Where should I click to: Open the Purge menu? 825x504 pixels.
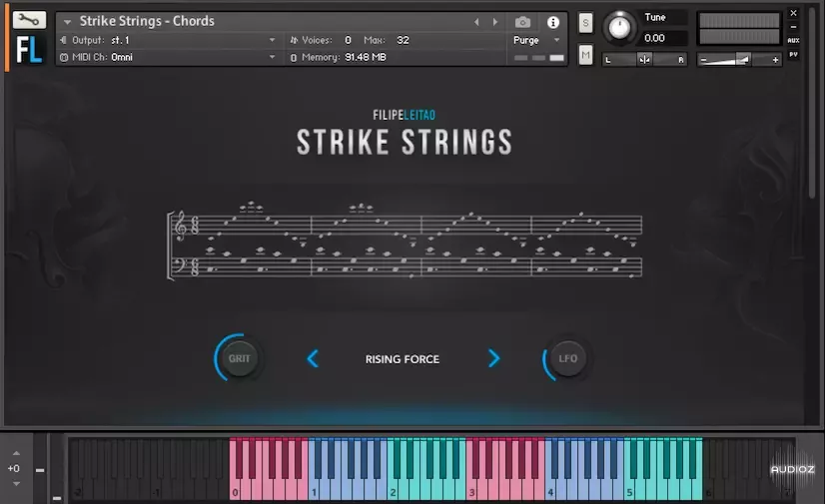point(536,40)
